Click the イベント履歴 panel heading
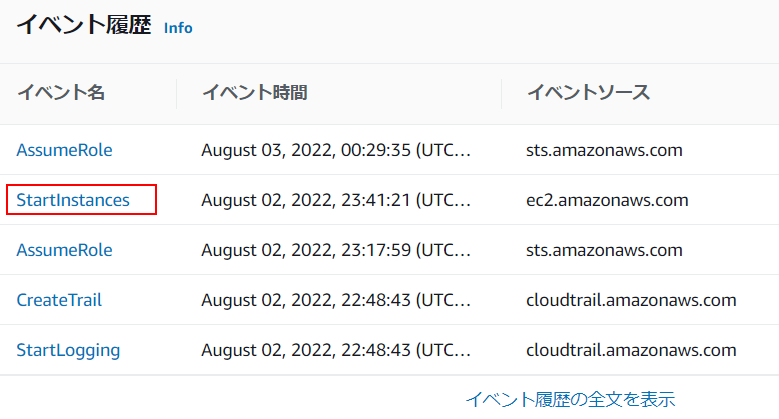This screenshot has width=779, height=419. [x=83, y=27]
